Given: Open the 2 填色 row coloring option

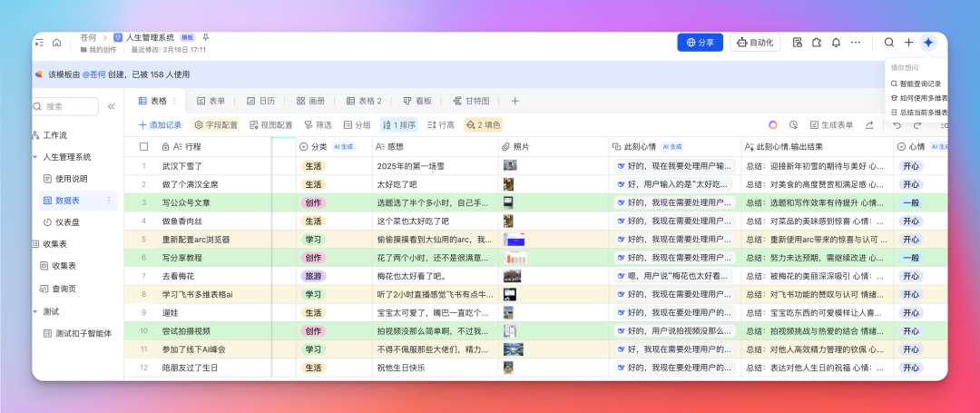Looking at the screenshot, I should pyautogui.click(x=484, y=125).
